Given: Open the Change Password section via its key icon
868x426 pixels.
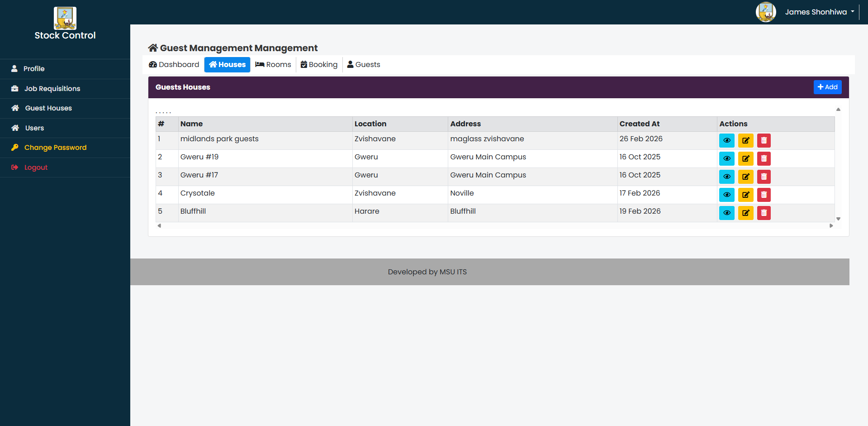Looking at the screenshot, I should 14,148.
